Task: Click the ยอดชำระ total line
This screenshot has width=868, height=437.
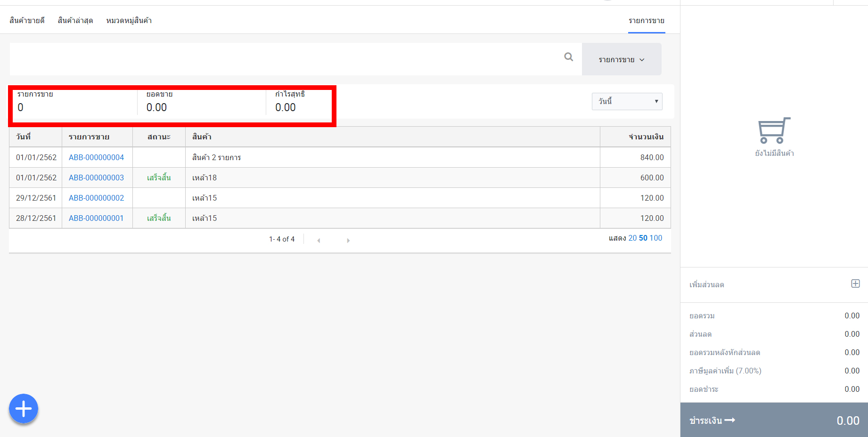Action: (774, 389)
